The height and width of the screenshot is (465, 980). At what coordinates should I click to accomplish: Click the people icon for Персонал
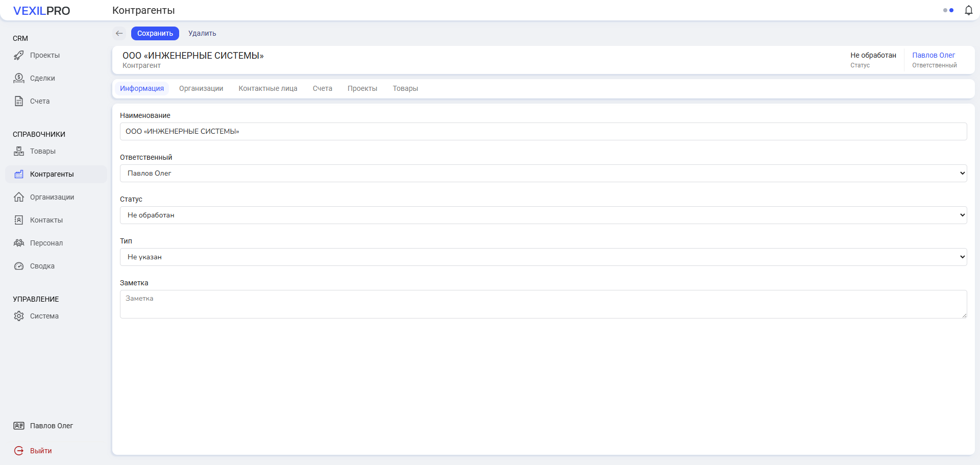click(19, 243)
